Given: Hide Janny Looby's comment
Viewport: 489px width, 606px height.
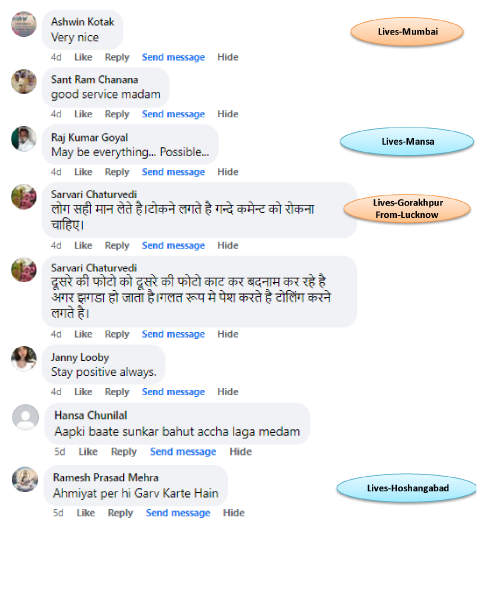Looking at the screenshot, I should tap(228, 392).
